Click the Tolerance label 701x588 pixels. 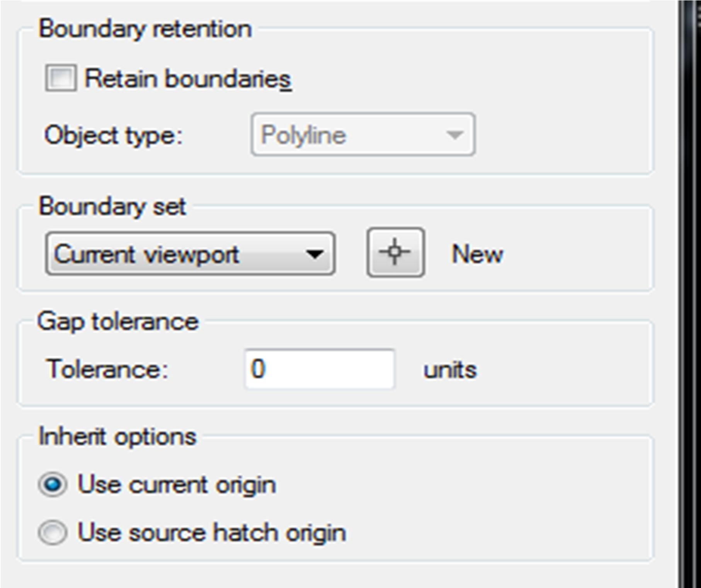click(x=107, y=369)
